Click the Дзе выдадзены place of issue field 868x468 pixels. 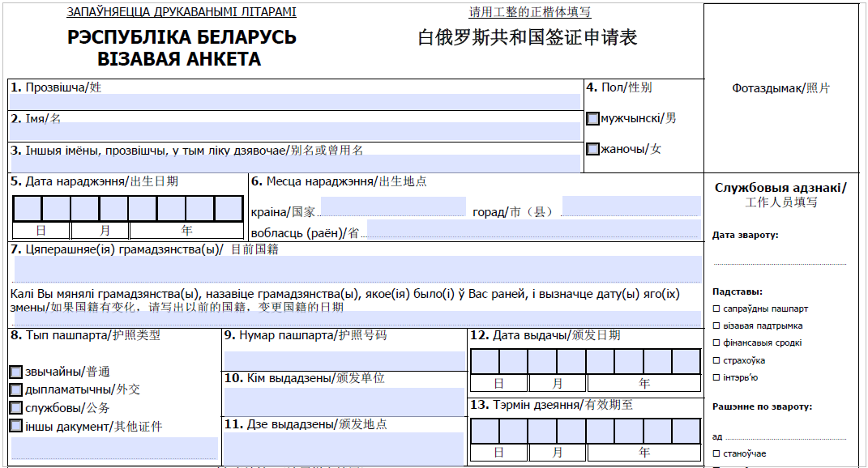tap(344, 449)
